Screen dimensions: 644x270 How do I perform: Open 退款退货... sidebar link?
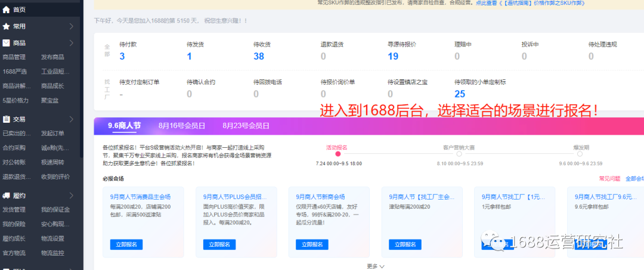tap(17, 177)
